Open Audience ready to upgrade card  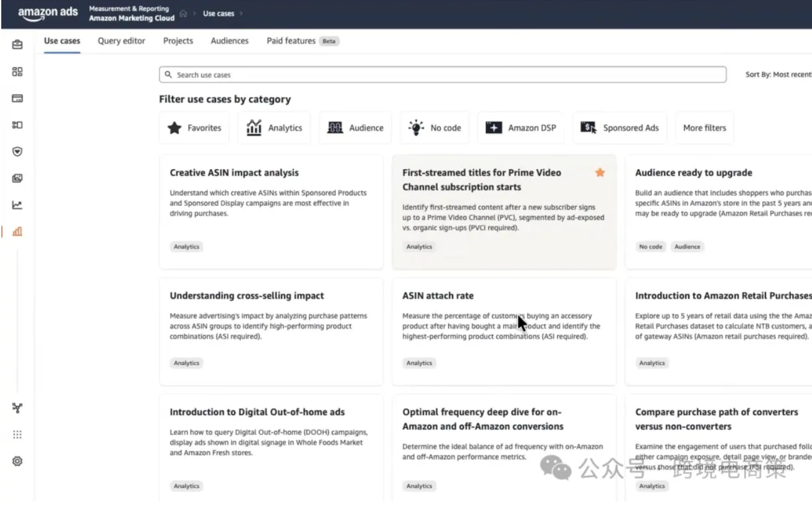tap(719, 212)
